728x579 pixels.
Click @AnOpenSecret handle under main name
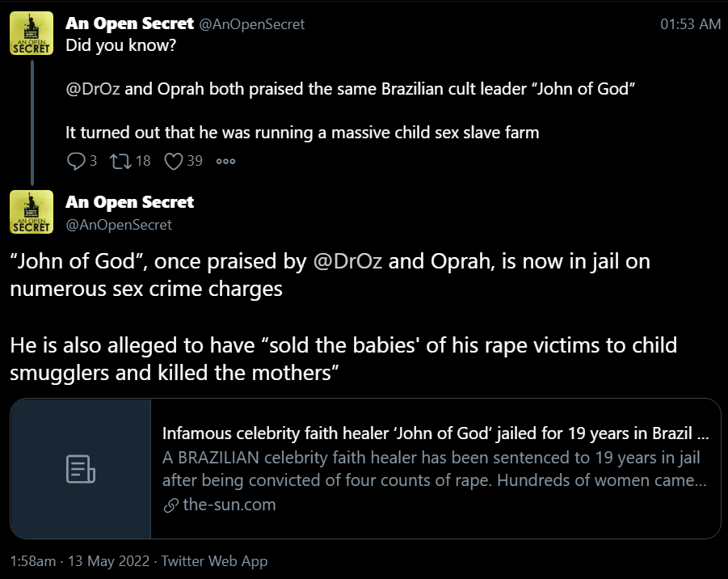click(119, 225)
